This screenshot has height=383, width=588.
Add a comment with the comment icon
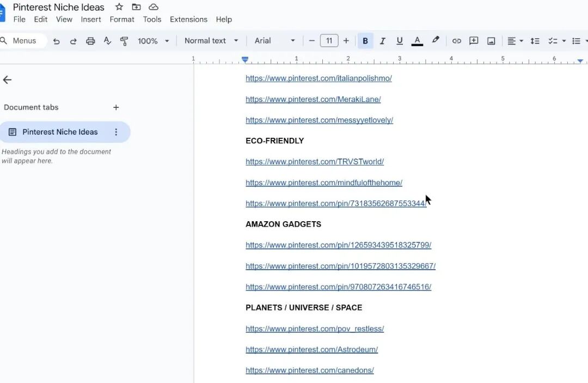click(474, 41)
